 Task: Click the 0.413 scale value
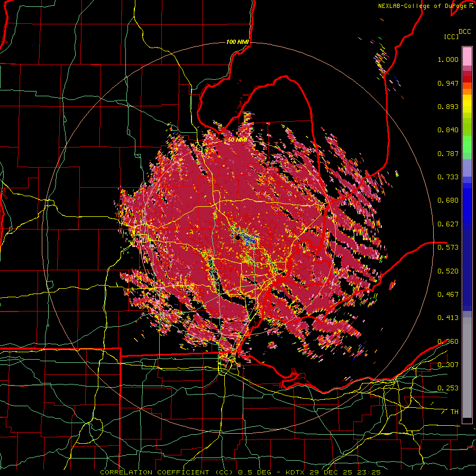[x=448, y=318]
